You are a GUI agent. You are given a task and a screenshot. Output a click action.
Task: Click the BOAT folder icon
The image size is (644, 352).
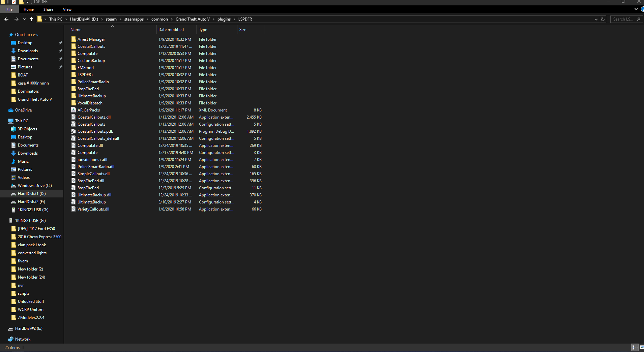click(x=13, y=75)
